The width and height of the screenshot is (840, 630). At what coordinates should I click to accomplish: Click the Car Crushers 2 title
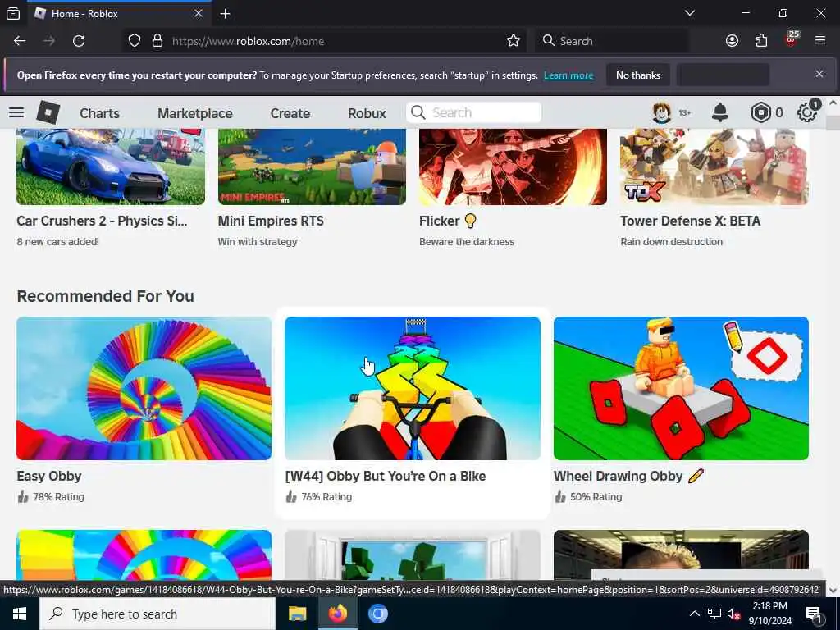click(102, 221)
